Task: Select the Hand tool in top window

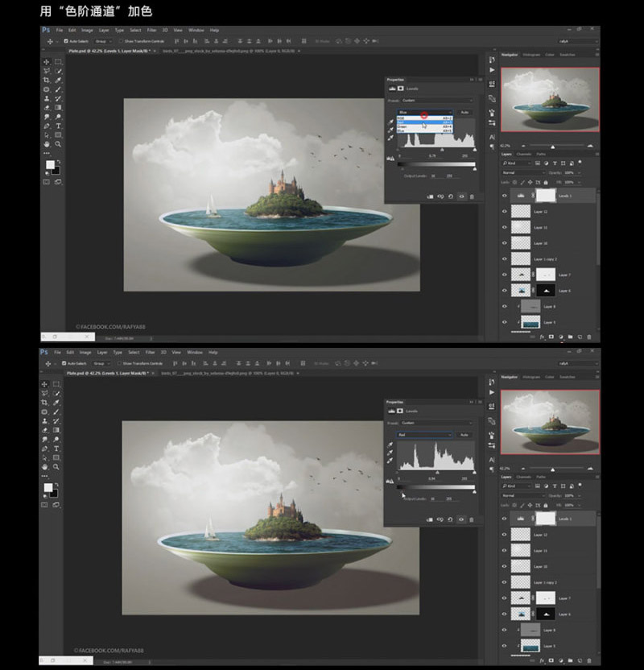Action: pos(47,144)
